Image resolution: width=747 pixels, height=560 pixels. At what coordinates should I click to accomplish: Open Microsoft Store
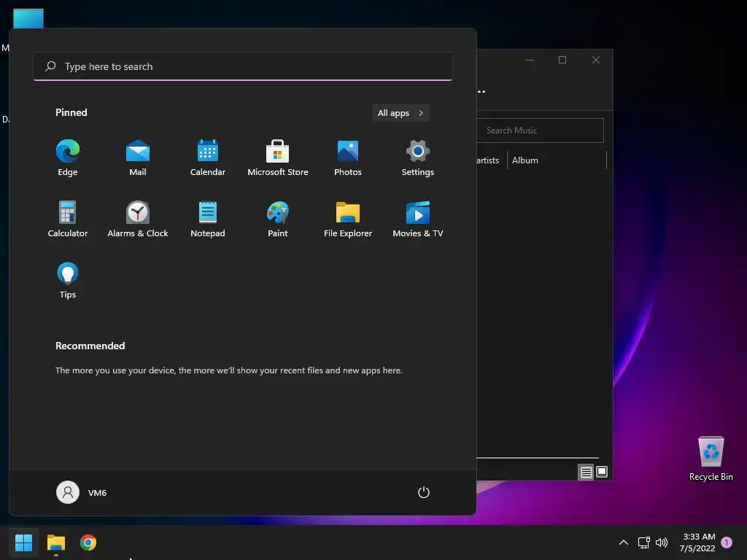point(278,158)
